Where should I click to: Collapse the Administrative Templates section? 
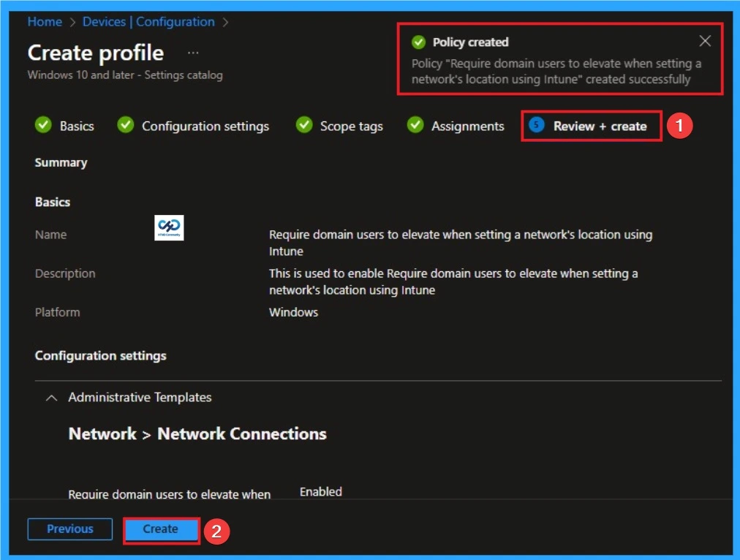point(50,397)
